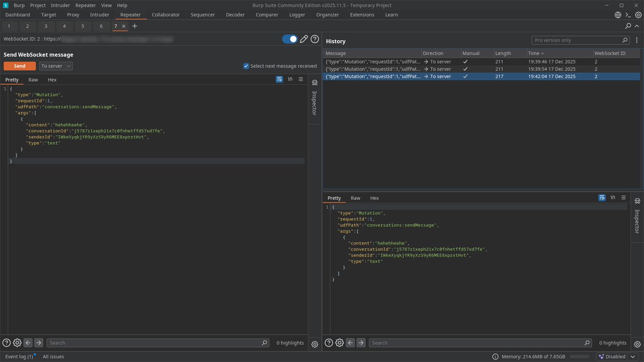Toggle word wrap icon in history viewer

coord(602,198)
